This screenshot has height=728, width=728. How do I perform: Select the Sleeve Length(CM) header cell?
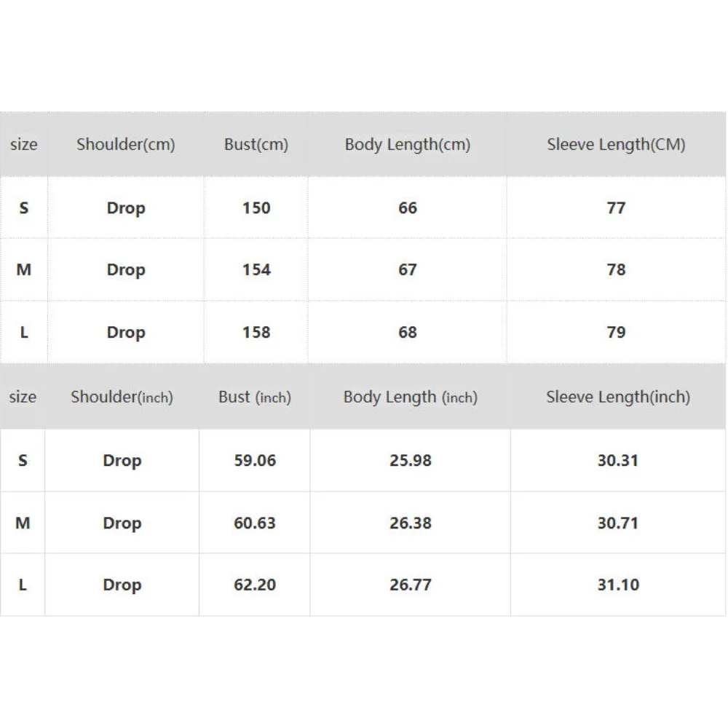point(616,144)
